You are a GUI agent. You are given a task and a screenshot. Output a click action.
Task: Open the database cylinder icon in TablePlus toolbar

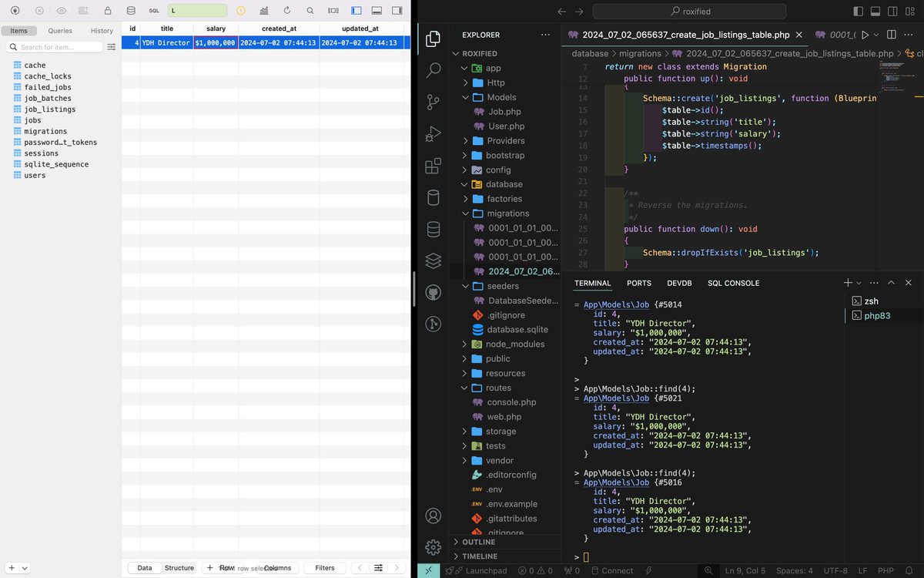click(131, 11)
